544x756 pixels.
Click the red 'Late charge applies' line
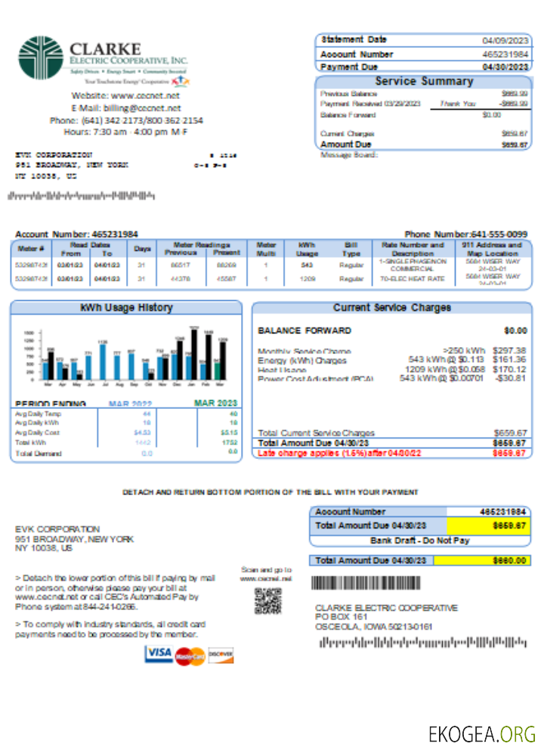[x=392, y=453]
